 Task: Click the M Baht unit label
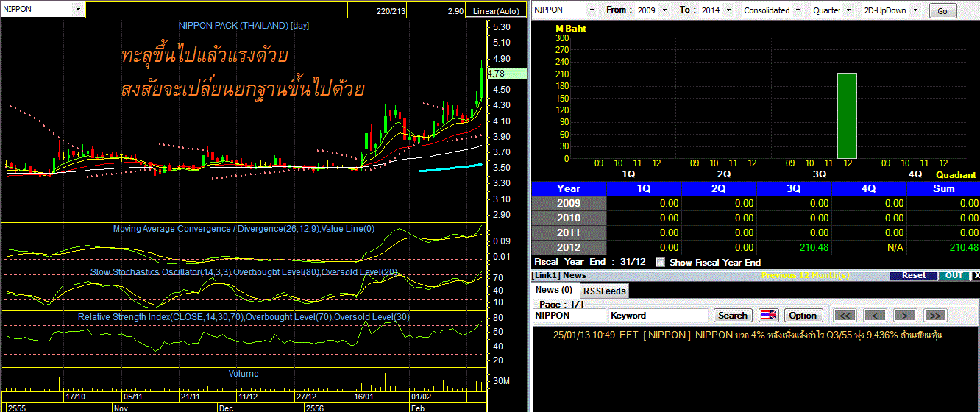[570, 29]
